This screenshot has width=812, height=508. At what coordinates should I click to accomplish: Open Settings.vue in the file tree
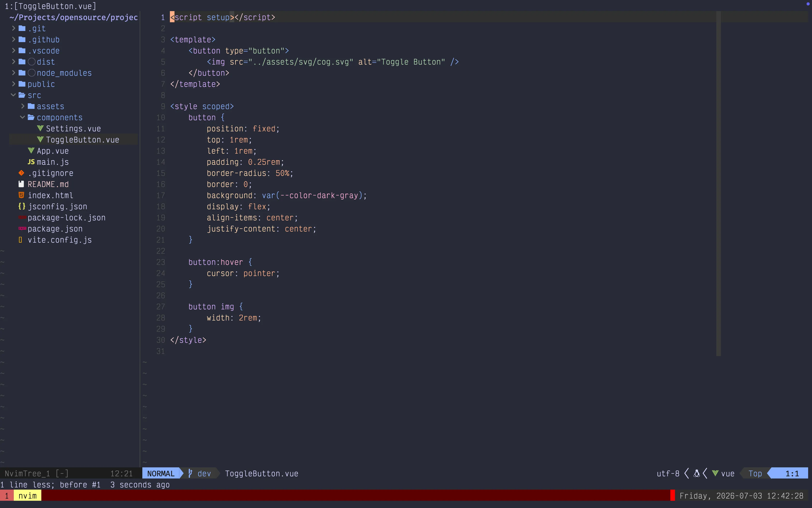click(73, 129)
